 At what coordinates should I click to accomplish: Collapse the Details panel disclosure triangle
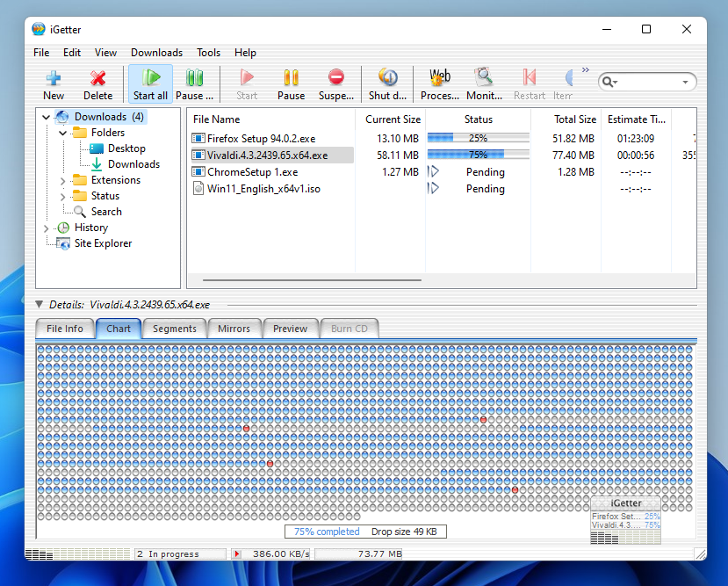coord(40,305)
